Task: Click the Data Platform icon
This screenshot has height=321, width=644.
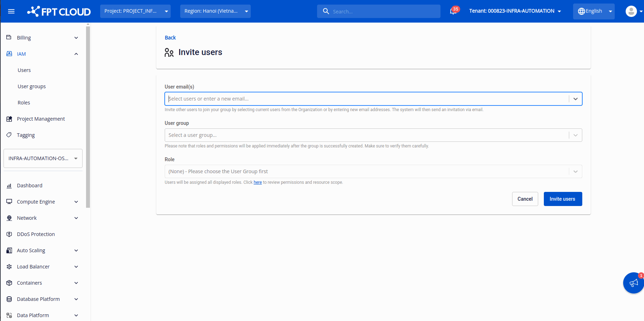Action: (x=9, y=315)
